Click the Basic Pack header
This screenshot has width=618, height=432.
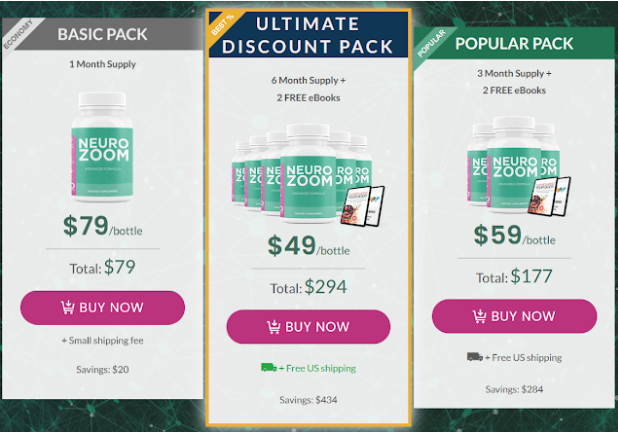click(x=102, y=34)
